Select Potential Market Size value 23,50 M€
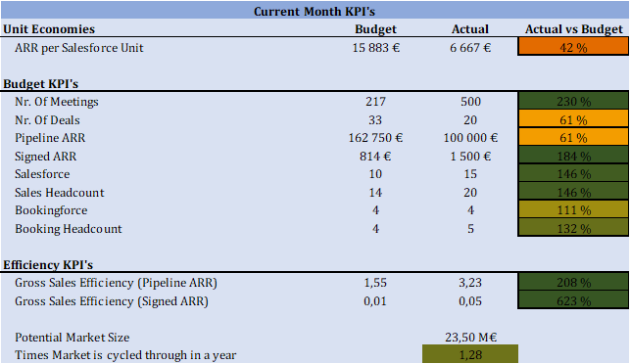This screenshot has width=630, height=364. pos(470,337)
